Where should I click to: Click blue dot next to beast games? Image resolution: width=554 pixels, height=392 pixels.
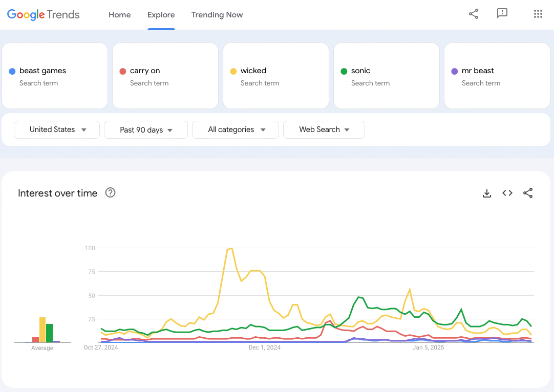pyautogui.click(x=12, y=71)
